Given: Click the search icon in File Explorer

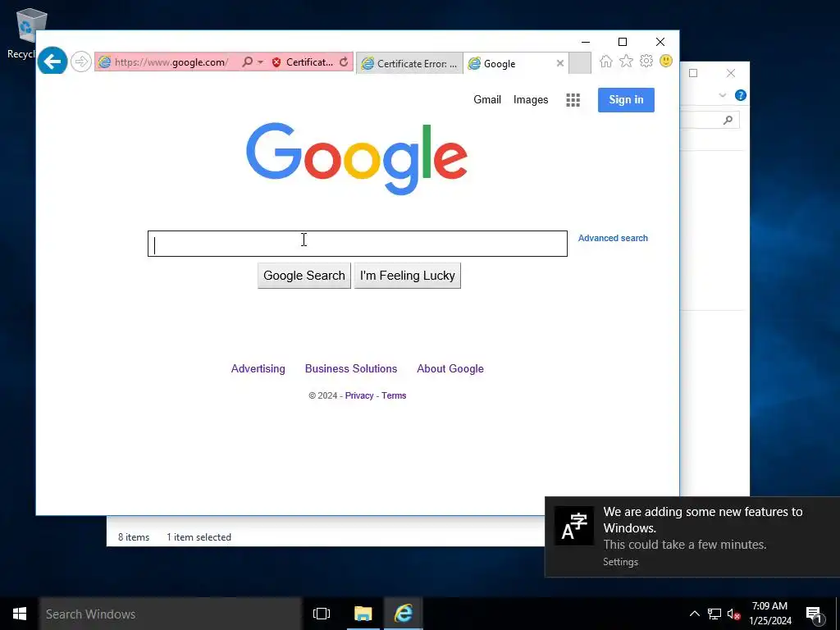Looking at the screenshot, I should pyautogui.click(x=728, y=120).
